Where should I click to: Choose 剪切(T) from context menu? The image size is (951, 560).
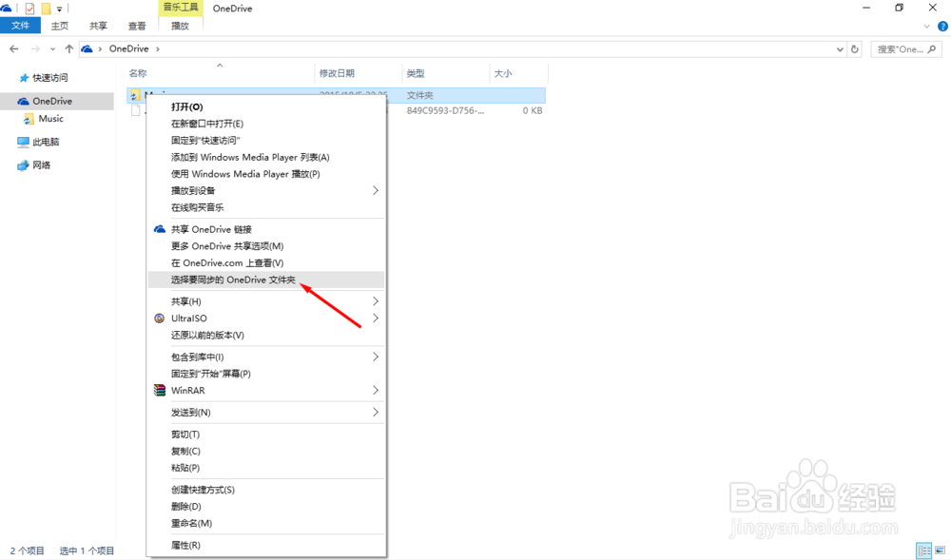click(x=265, y=434)
